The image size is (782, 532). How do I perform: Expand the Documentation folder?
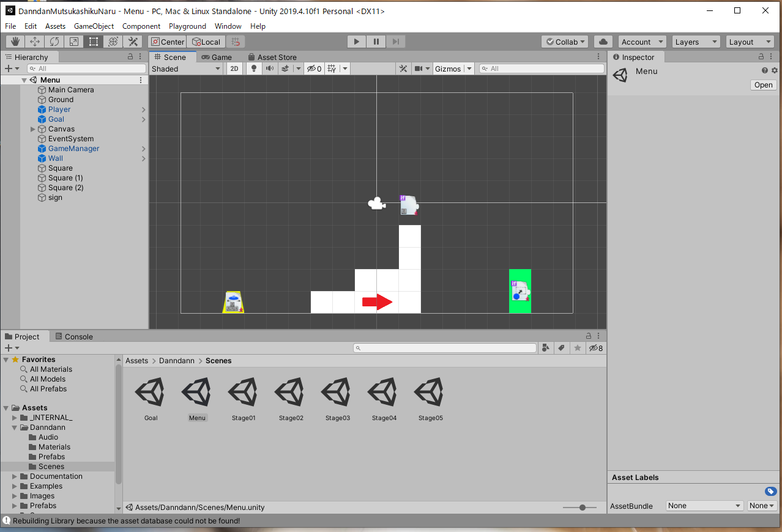coord(15,476)
